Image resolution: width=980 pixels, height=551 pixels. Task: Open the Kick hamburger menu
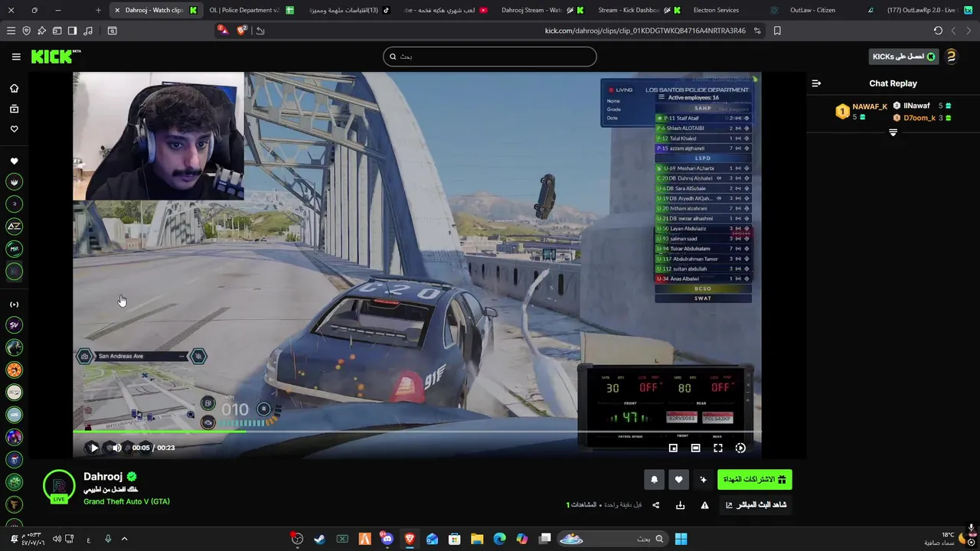[x=16, y=57]
